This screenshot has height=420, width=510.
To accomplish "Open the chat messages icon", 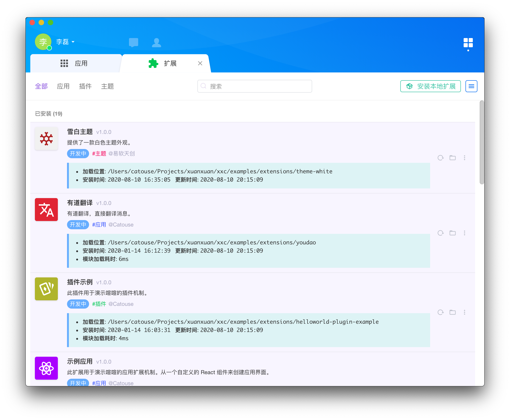I will tap(133, 42).
